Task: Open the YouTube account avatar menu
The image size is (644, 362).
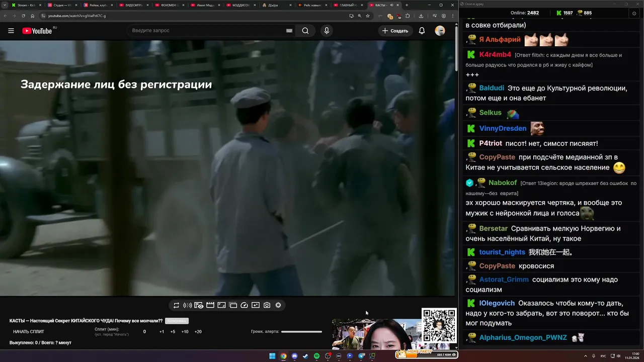Action: click(440, 31)
